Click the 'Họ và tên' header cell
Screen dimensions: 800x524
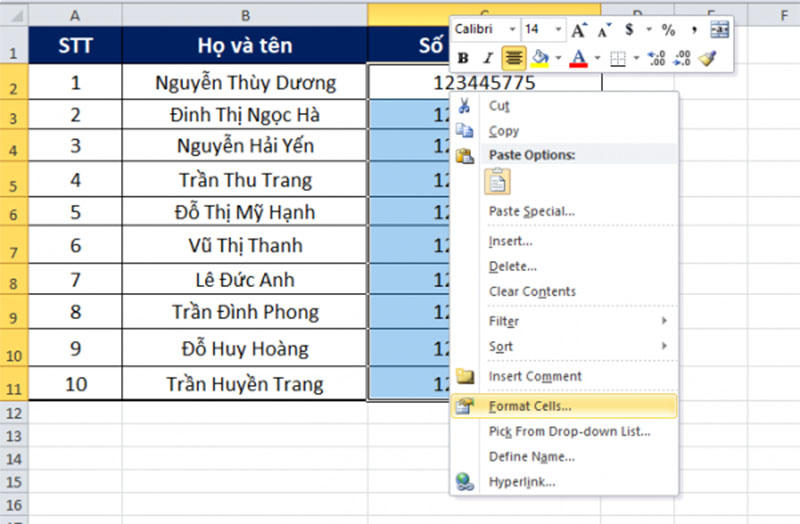coord(245,45)
